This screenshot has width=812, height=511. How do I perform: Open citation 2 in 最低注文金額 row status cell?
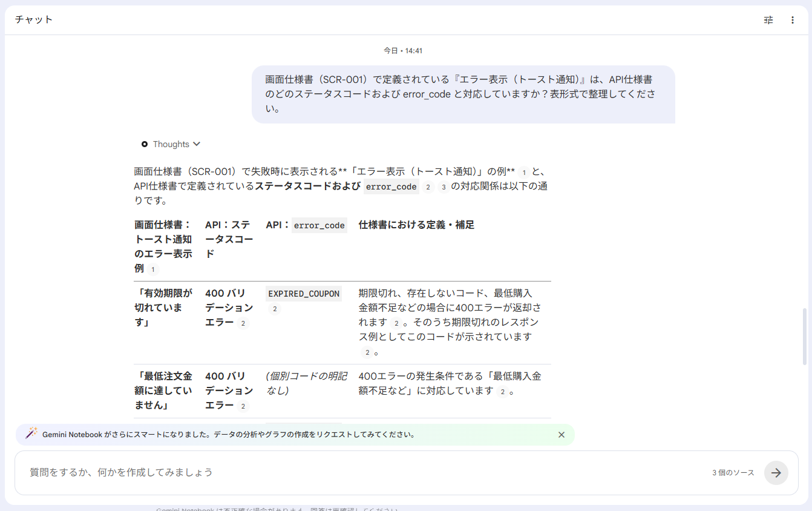[243, 406]
